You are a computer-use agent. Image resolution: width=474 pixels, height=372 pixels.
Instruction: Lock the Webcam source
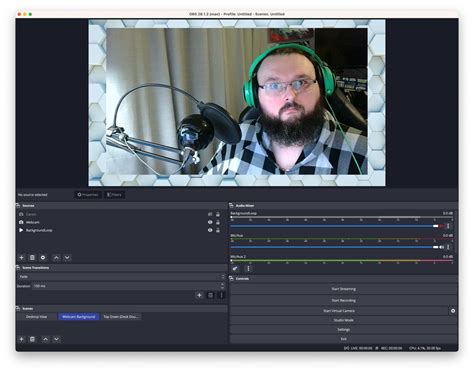218,222
